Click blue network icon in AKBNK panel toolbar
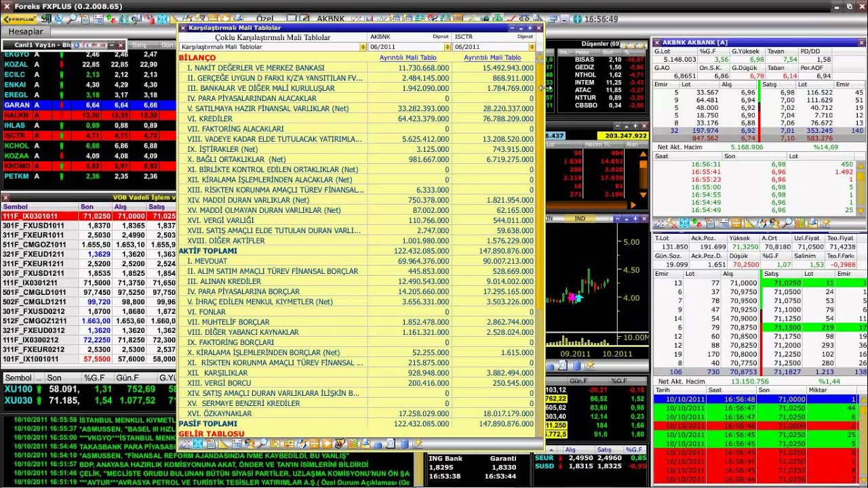This screenshot has width=868, height=488. (x=684, y=224)
